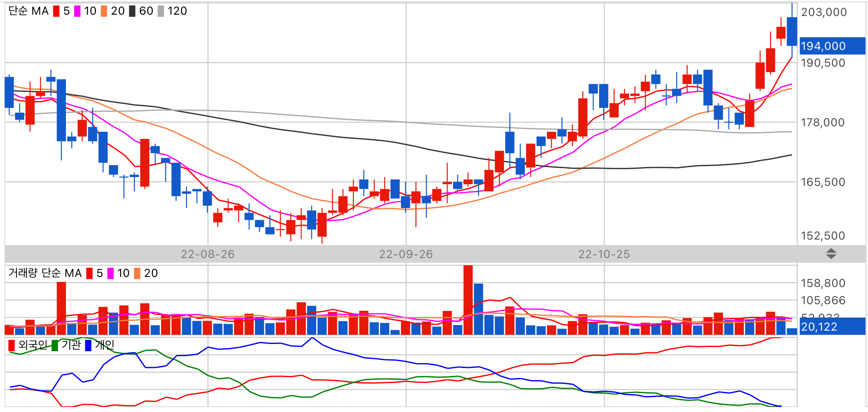
Task: Click the orange 20-day price MA swatch
Action: (104, 11)
